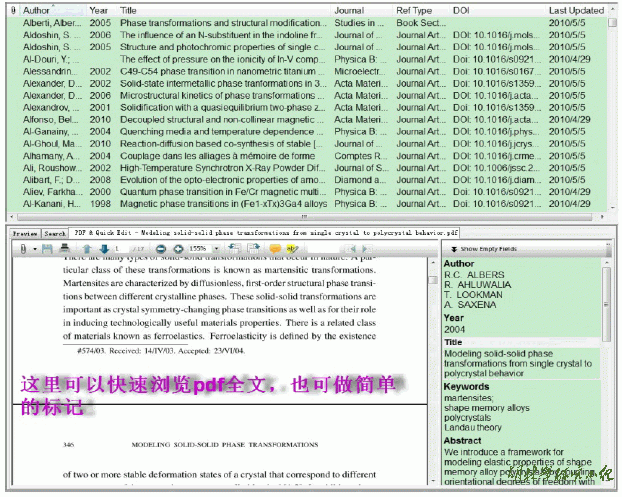Image resolution: width=622 pixels, height=497 pixels.
Task: Zoom in on the PDF
Action: pos(178,248)
